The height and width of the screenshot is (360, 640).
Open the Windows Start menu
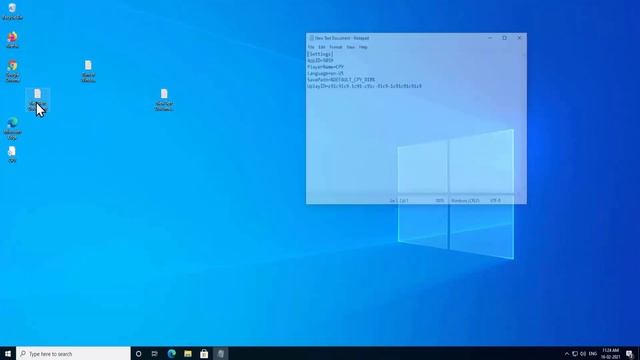point(8,353)
